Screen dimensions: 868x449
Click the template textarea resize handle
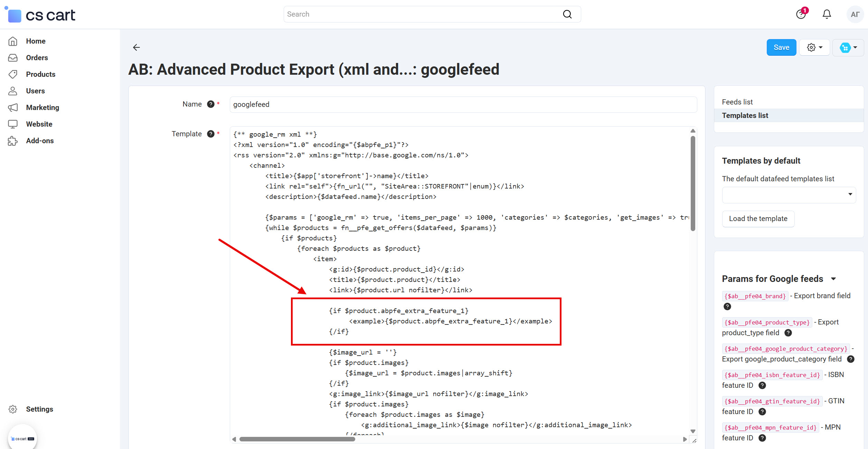click(x=694, y=440)
